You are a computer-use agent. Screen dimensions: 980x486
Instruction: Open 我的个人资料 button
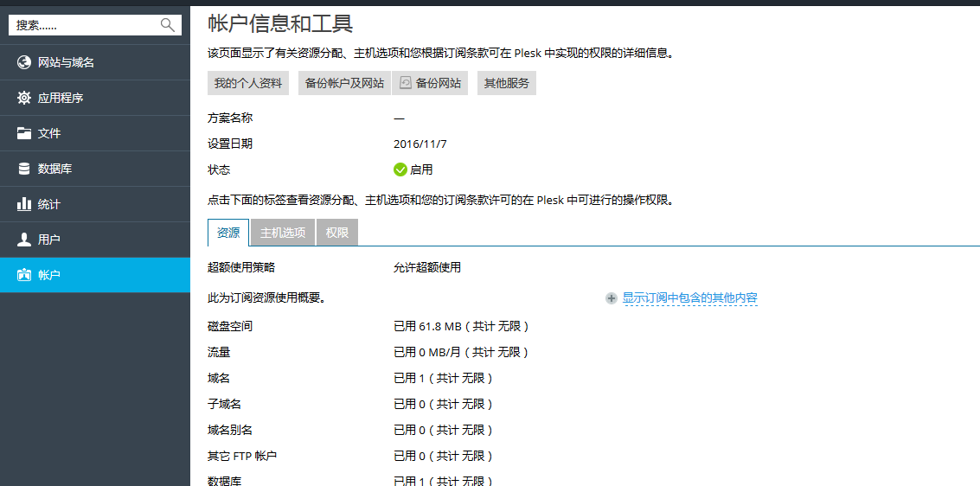tap(248, 83)
